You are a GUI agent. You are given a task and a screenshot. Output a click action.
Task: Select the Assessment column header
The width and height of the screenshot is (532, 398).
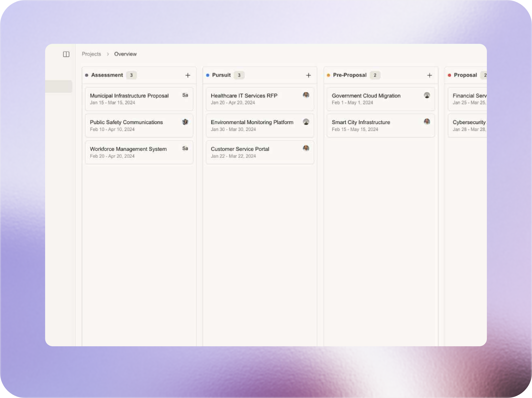coord(107,75)
